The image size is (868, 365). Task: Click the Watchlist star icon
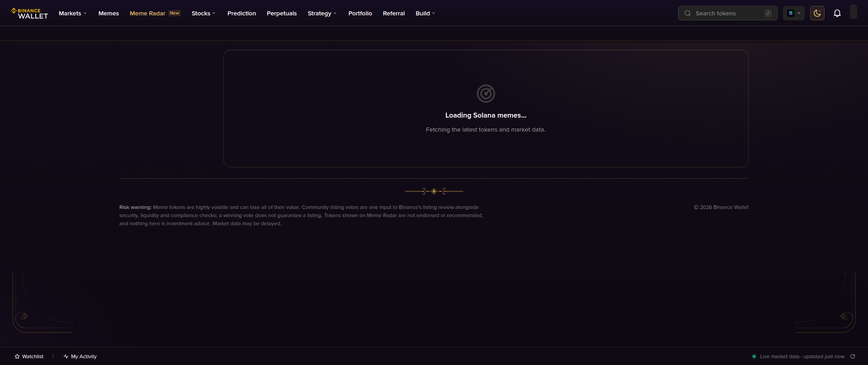click(x=17, y=356)
